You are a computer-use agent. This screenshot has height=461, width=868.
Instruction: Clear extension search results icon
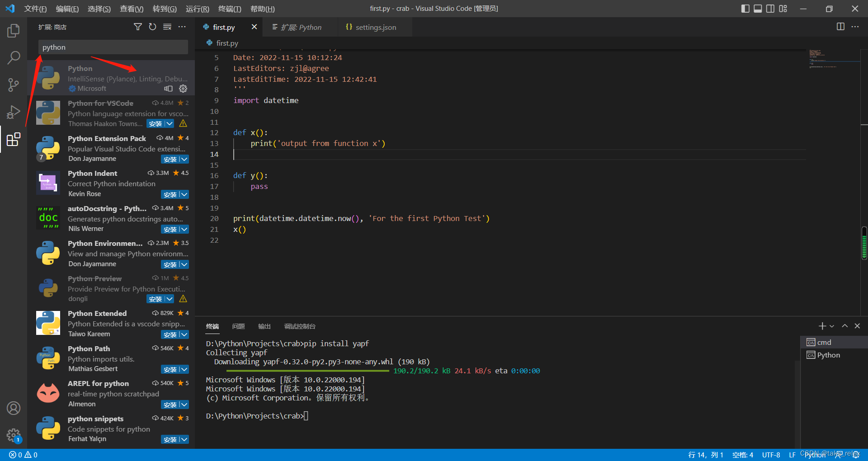pos(167,27)
